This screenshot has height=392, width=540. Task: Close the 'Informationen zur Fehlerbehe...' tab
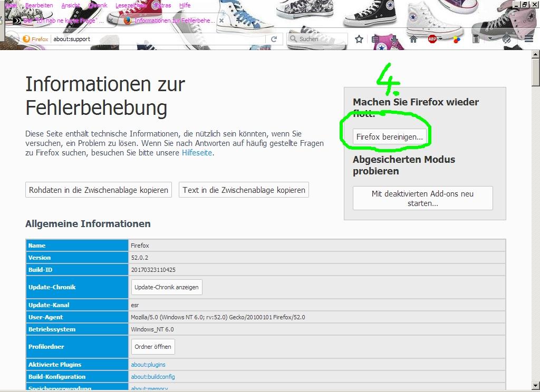tap(221, 21)
